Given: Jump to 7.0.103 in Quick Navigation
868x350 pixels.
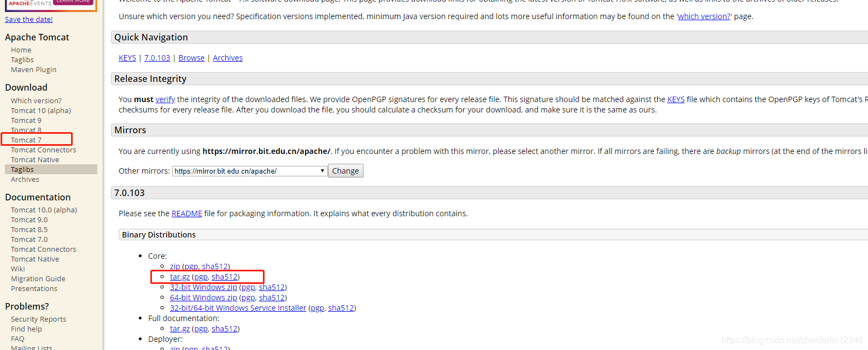Looking at the screenshot, I should coord(157,58).
